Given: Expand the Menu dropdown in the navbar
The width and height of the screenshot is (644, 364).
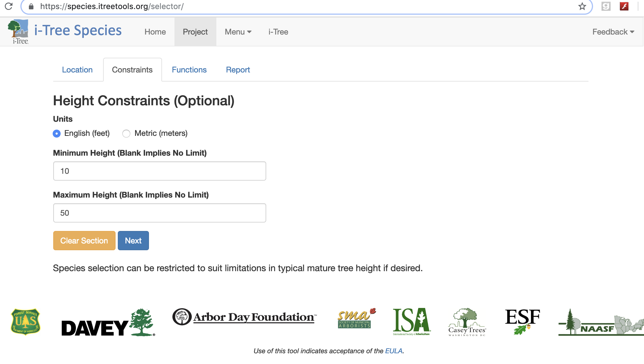Looking at the screenshot, I should point(238,32).
